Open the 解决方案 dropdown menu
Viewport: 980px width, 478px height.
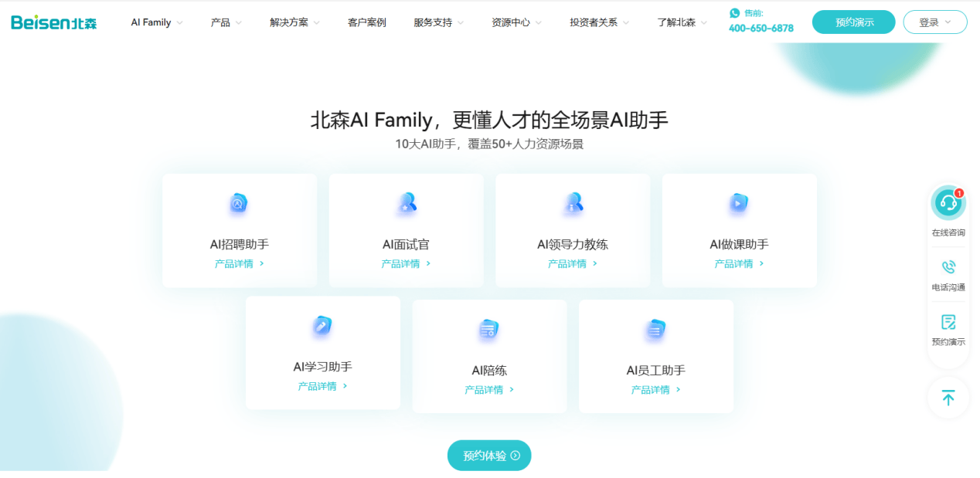[x=294, y=22]
